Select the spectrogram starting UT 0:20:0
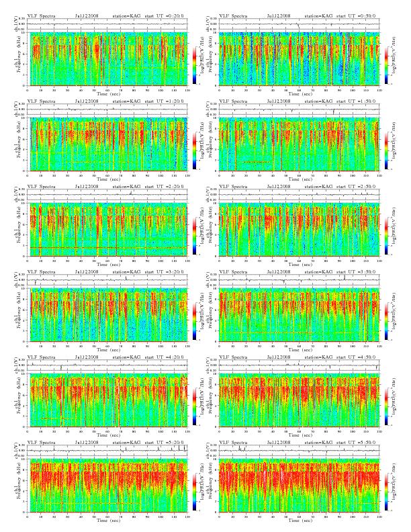 click(x=107, y=59)
